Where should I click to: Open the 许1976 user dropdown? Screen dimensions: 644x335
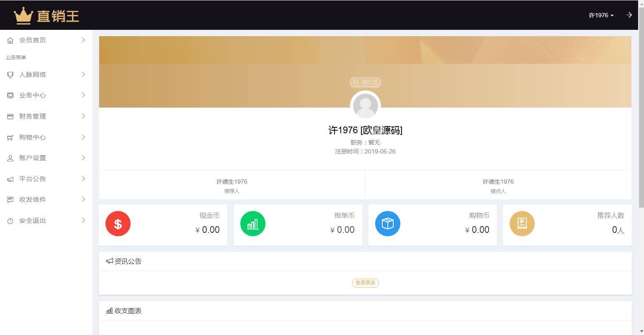pos(600,15)
